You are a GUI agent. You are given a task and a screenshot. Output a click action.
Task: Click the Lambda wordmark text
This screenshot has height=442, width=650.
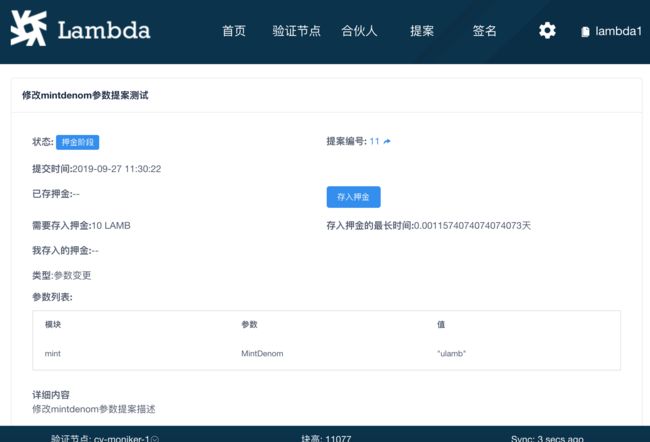(104, 30)
